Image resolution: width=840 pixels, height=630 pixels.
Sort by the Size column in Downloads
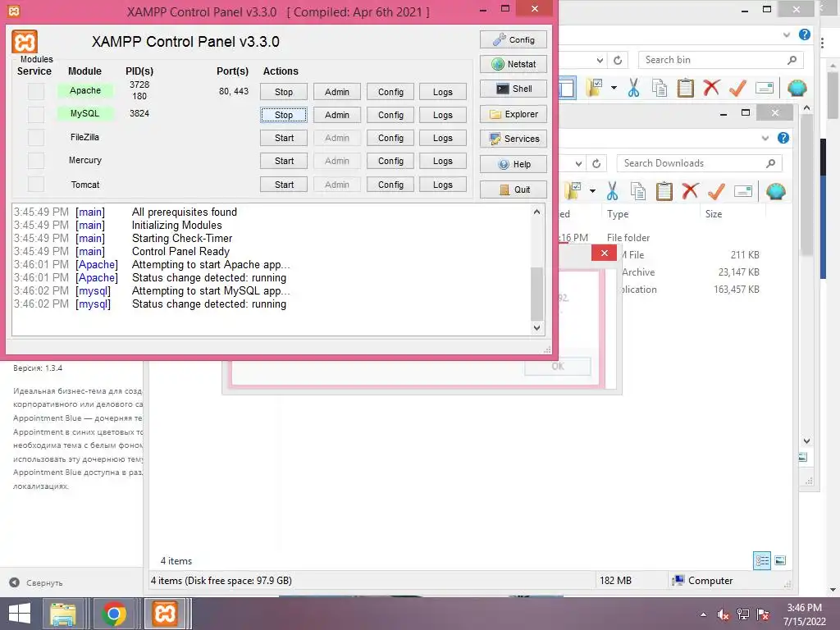pyautogui.click(x=714, y=214)
